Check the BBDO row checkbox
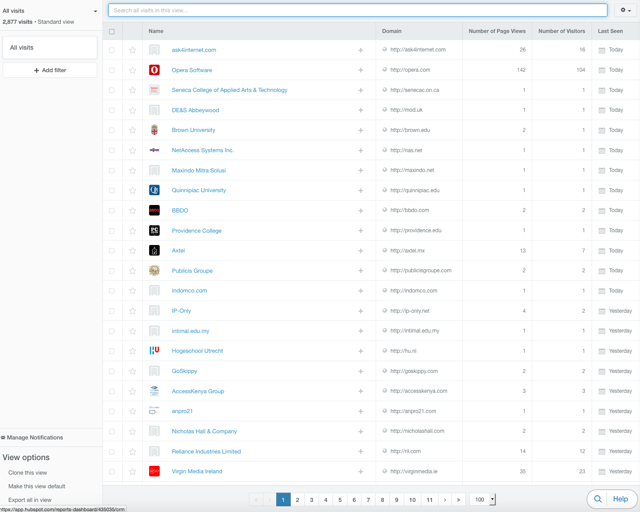Screen dimensions: 640x512 click(112, 211)
